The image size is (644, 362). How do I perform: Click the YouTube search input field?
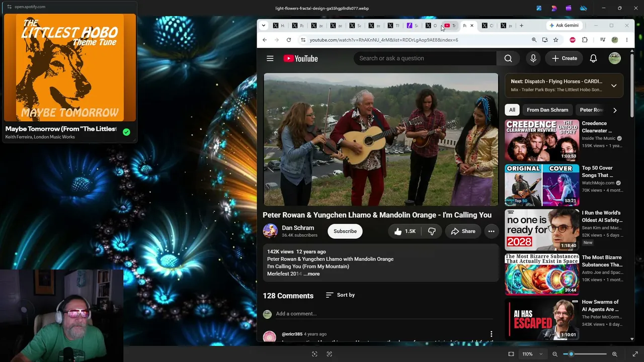coord(425,58)
